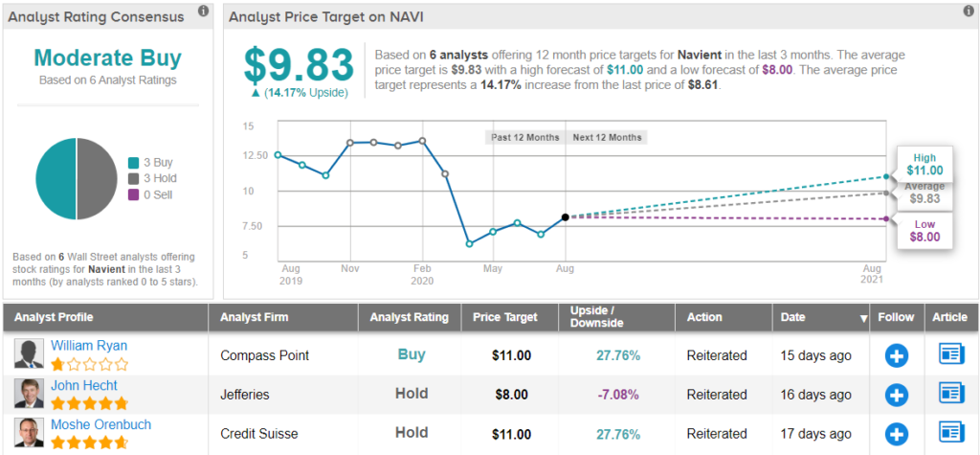The height and width of the screenshot is (455, 980).
Task: Click Price Target column header
Action: (x=510, y=317)
